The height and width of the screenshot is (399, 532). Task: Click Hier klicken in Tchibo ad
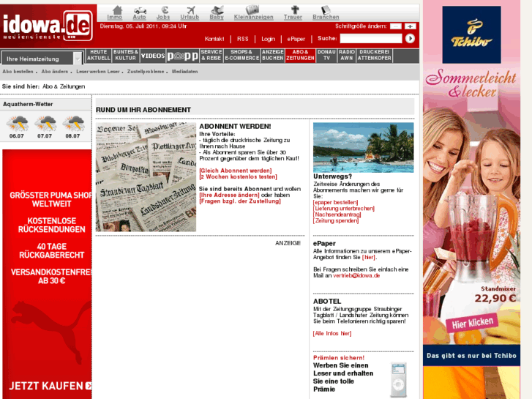(x=472, y=323)
